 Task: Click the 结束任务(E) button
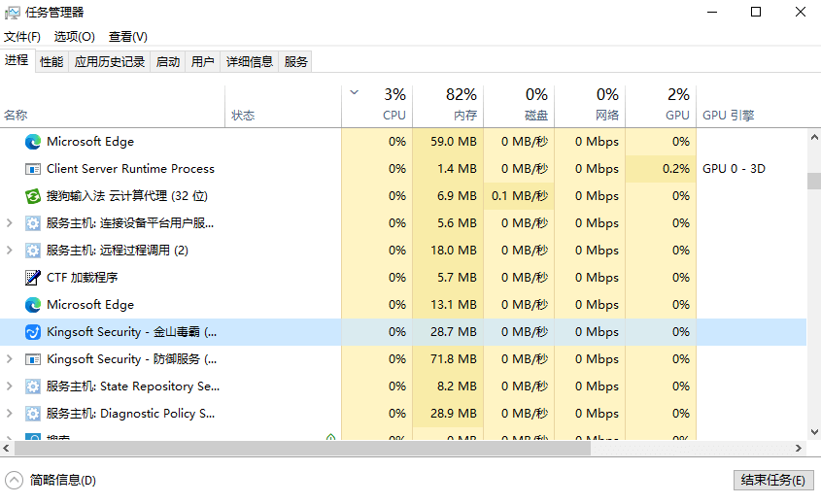click(772, 480)
